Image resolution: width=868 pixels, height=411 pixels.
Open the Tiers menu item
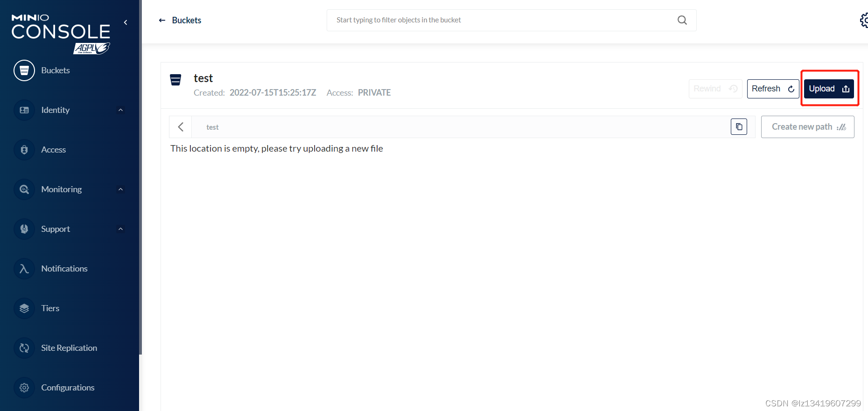click(50, 308)
